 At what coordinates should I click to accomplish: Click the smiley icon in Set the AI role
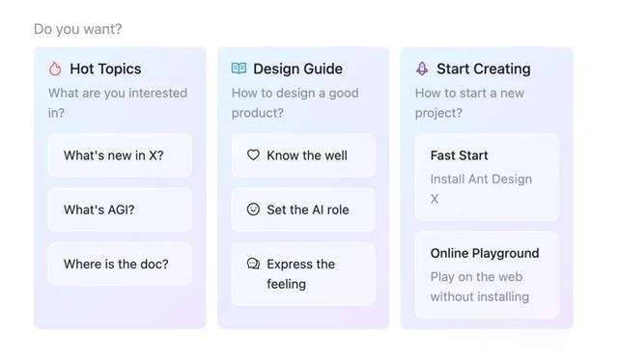(253, 210)
